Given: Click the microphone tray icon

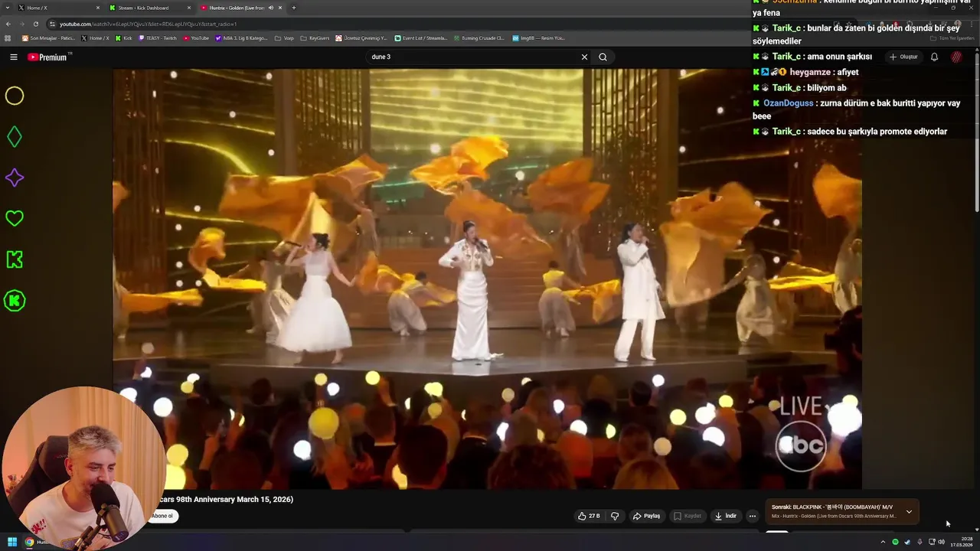Looking at the screenshot, I should click(x=920, y=542).
